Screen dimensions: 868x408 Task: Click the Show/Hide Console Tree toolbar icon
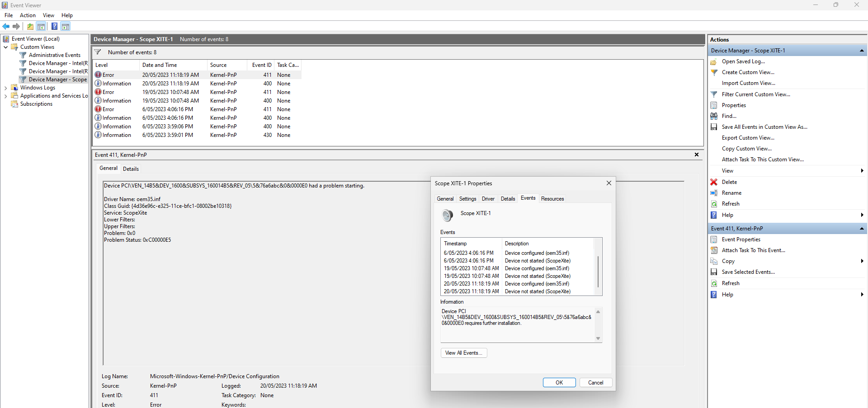tap(41, 26)
